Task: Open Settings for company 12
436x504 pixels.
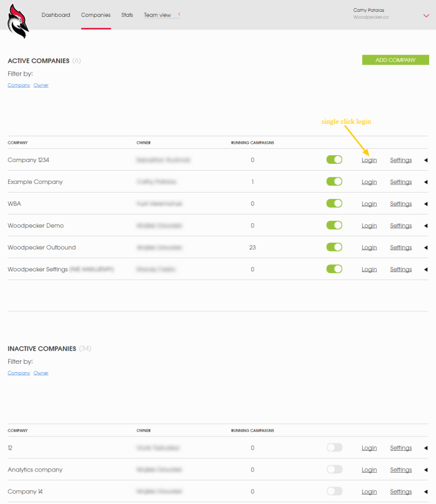Action: click(400, 448)
